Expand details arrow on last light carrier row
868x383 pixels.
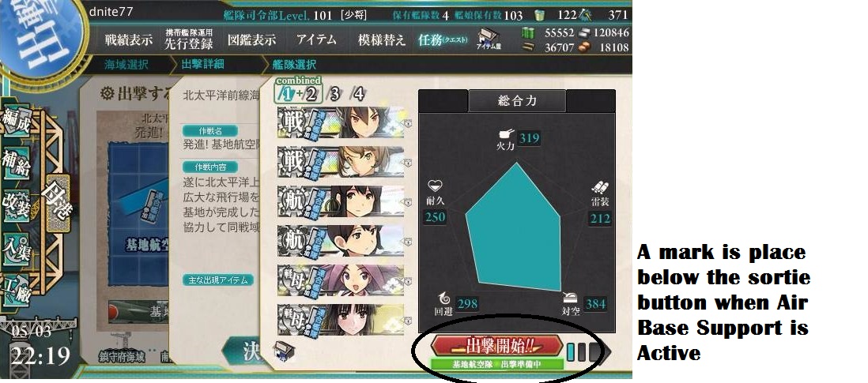[x=408, y=321]
